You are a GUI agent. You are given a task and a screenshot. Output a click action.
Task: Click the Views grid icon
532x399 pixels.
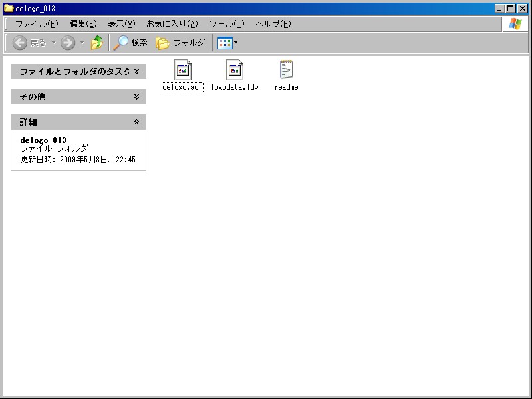[x=225, y=43]
